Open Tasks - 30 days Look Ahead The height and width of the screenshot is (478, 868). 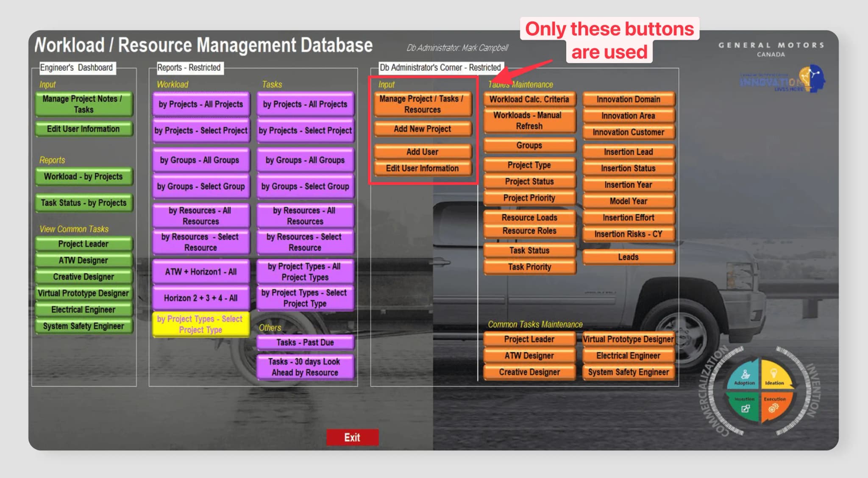click(x=305, y=367)
